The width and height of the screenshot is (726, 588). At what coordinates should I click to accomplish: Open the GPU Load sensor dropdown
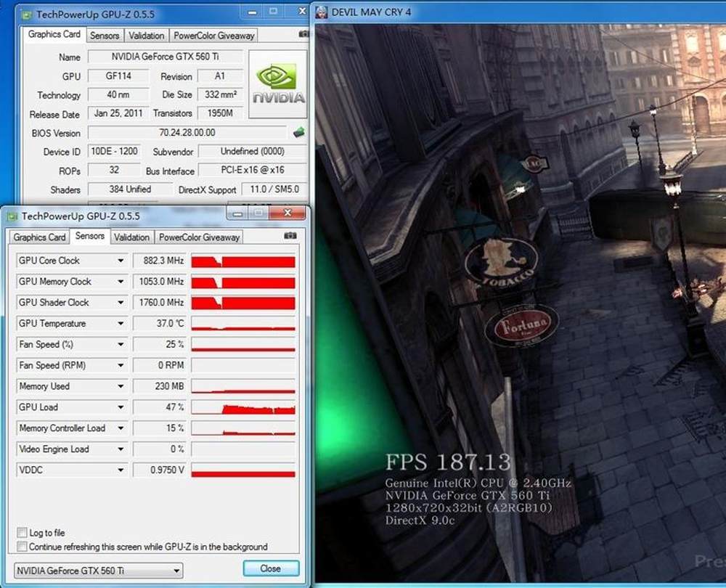point(121,407)
